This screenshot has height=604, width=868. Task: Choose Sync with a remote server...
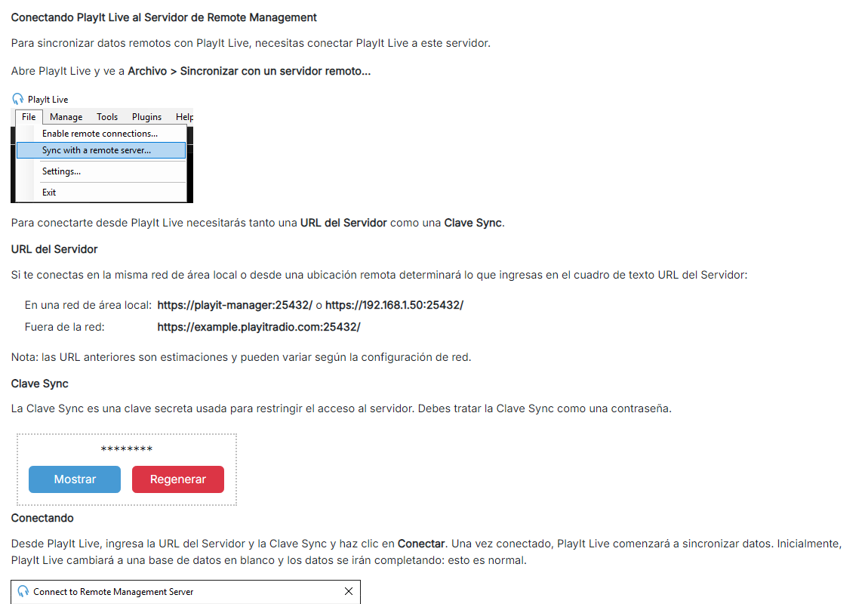pyautogui.click(x=101, y=150)
